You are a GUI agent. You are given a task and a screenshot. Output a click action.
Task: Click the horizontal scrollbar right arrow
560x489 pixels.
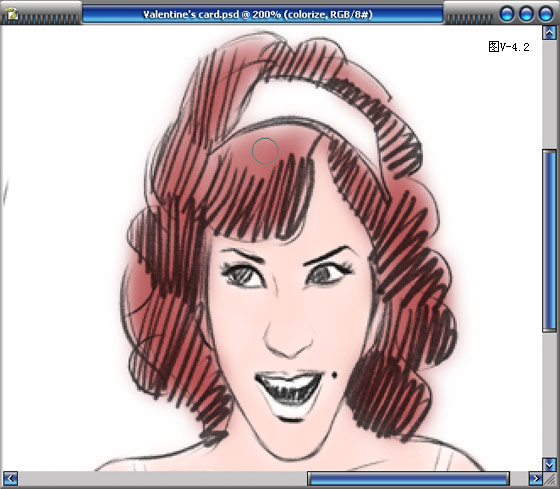point(535,479)
